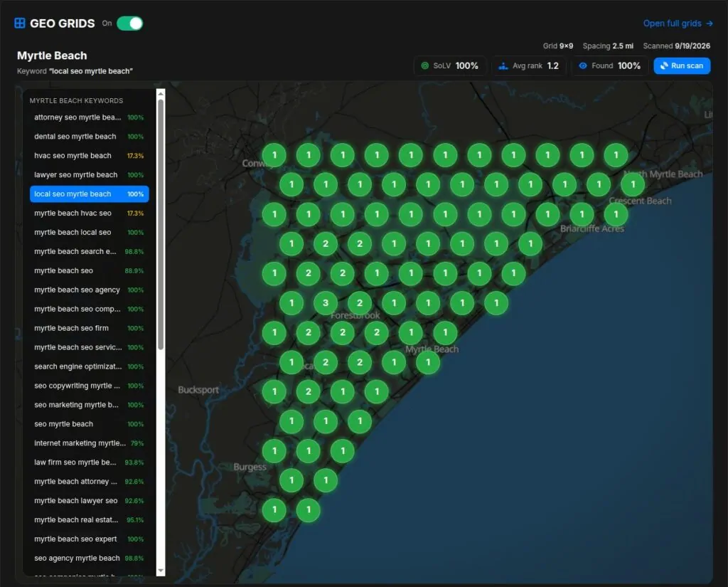728x587 pixels.
Task: Select keyword hvac seo myrtle beach
Action: pos(89,156)
